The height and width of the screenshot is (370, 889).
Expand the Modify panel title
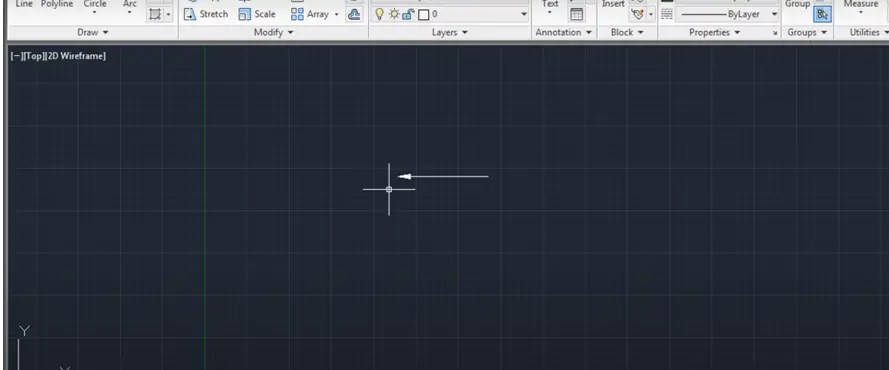(274, 32)
